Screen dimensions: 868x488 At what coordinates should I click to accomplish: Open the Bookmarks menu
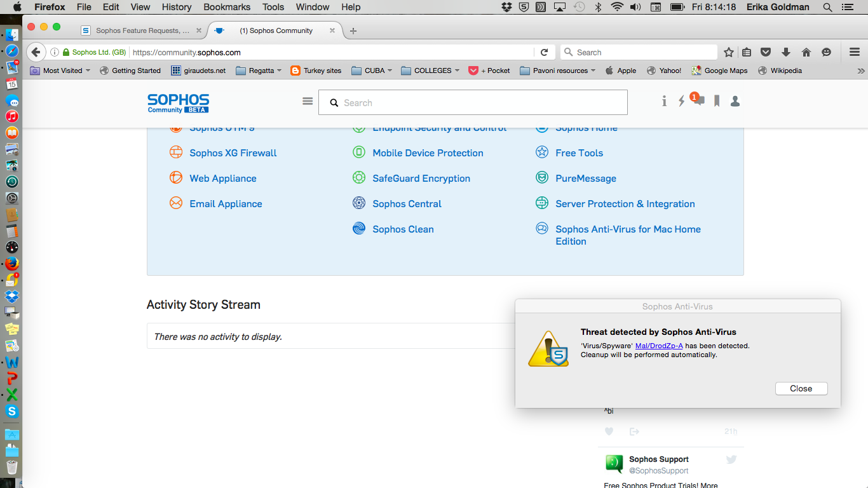228,7
